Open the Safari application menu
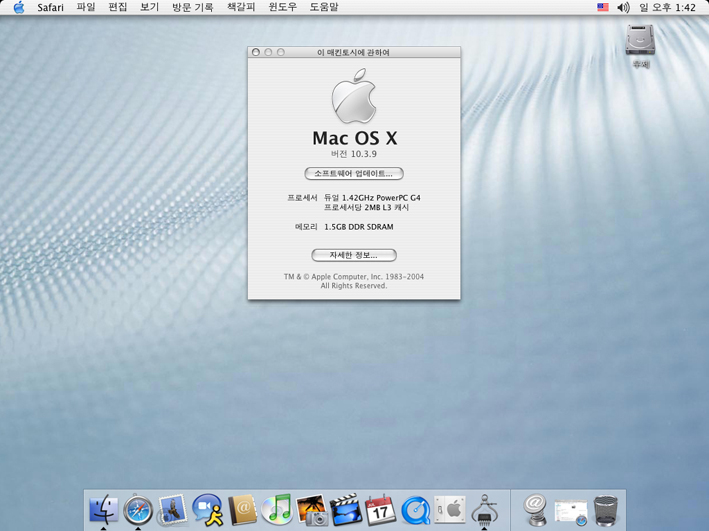The width and height of the screenshot is (709, 531). tap(50, 8)
